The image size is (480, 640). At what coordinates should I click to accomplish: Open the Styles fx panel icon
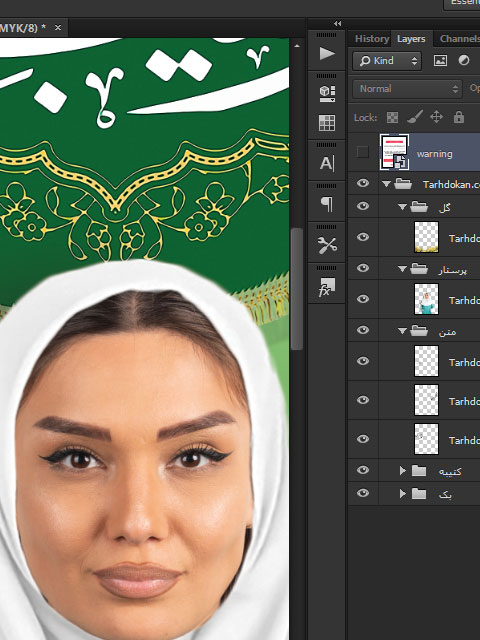click(x=327, y=287)
